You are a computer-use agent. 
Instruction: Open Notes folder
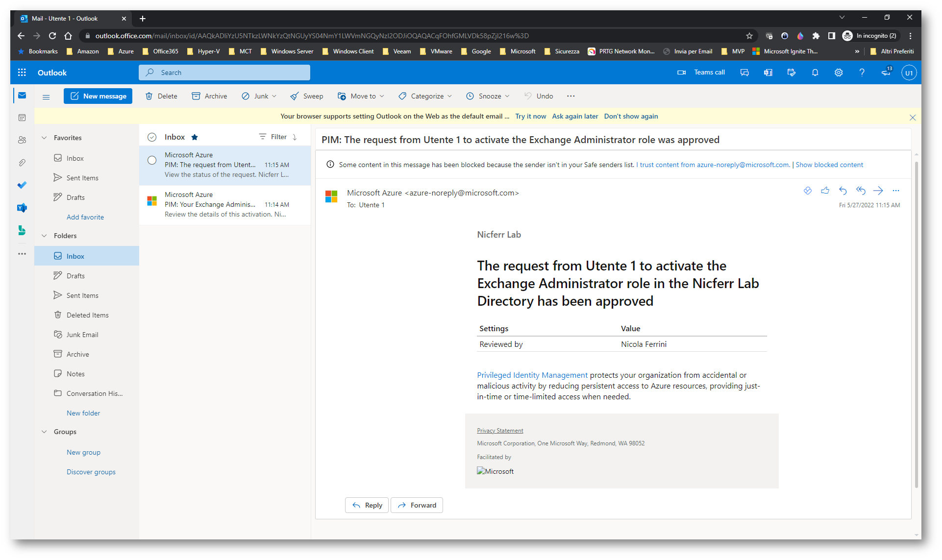tap(87, 374)
